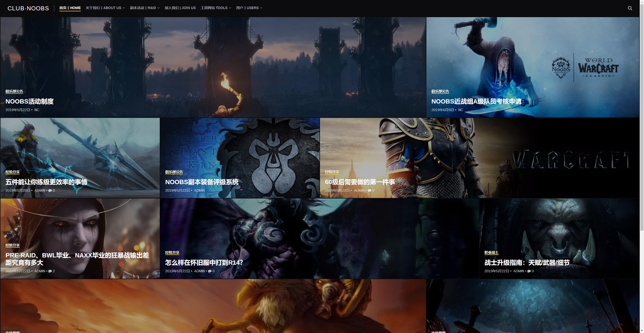
Task: Open the NOOBS活动制度 article title
Action: click(x=29, y=102)
